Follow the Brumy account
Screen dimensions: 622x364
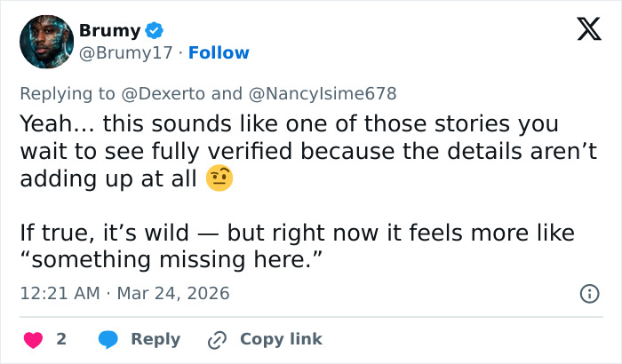[219, 53]
